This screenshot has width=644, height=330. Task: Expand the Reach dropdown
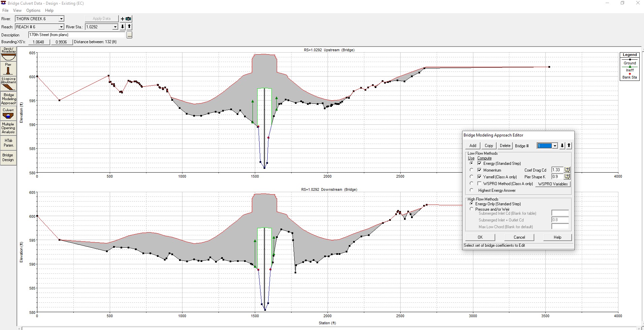click(x=61, y=27)
